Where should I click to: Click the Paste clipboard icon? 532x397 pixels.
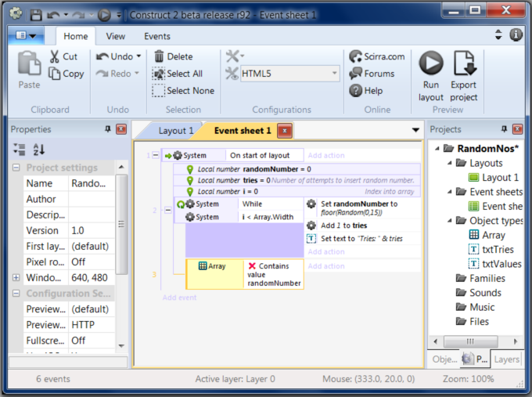(29, 63)
